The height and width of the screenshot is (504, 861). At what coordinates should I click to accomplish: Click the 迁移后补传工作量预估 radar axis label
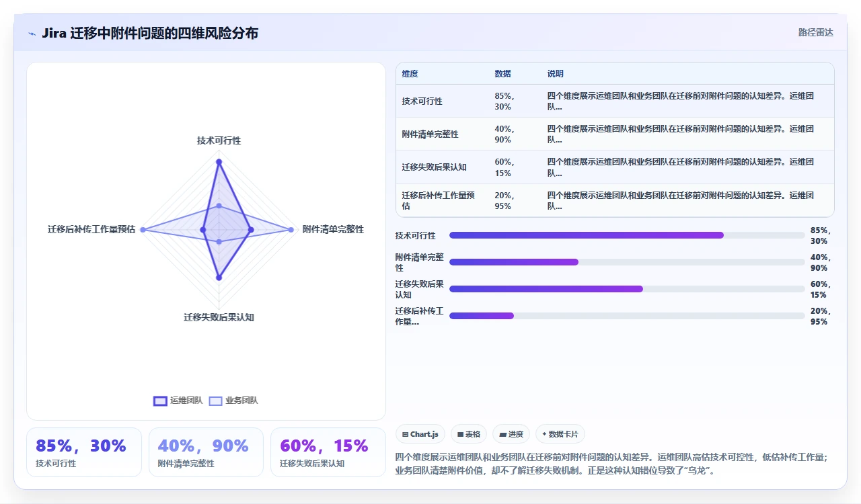pyautogui.click(x=91, y=229)
